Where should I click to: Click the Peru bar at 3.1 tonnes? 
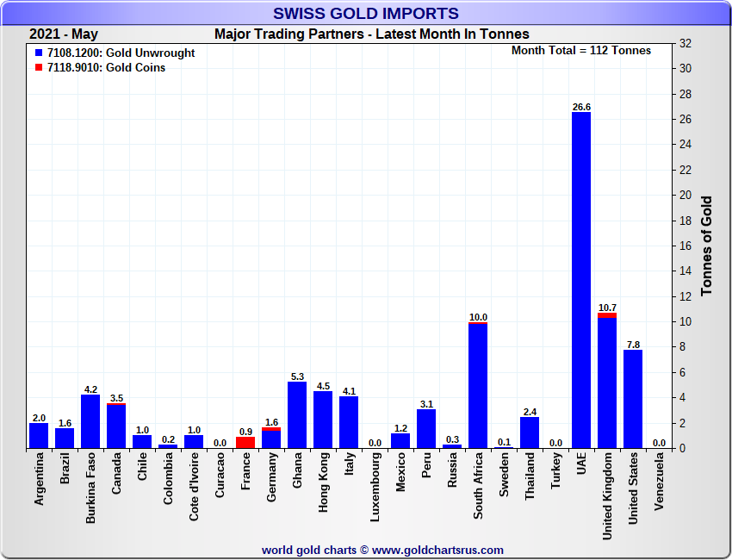point(426,428)
